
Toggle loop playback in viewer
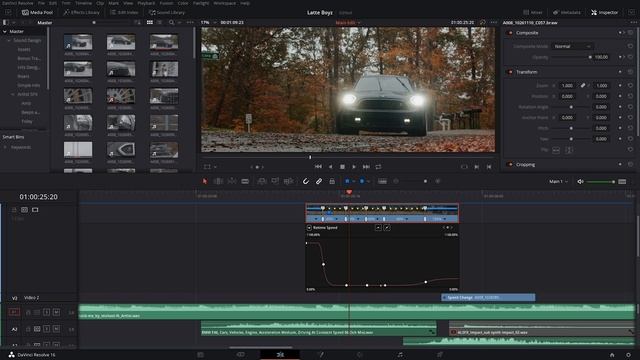coord(378,167)
